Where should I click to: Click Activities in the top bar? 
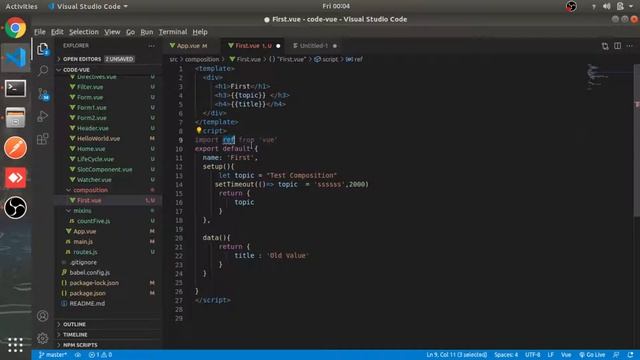point(21,6)
